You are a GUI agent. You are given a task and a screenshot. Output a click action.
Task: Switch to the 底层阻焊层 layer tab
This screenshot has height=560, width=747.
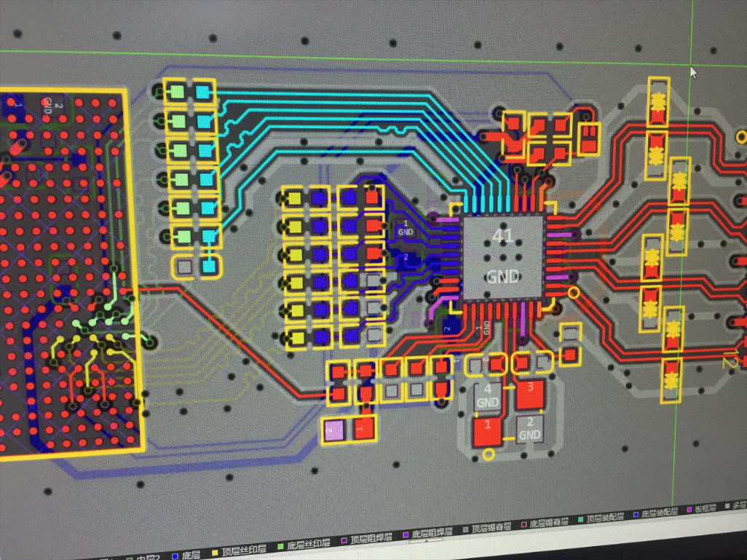pyautogui.click(x=428, y=533)
